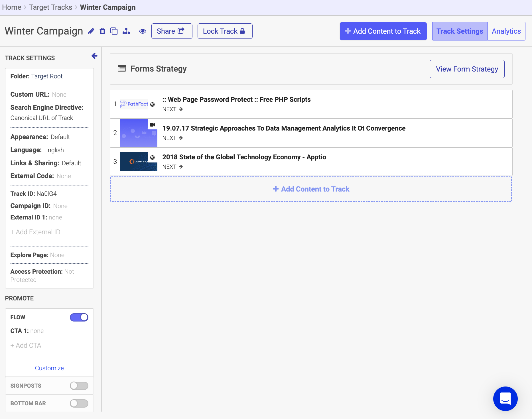Click the clone track copy icon

click(x=114, y=31)
